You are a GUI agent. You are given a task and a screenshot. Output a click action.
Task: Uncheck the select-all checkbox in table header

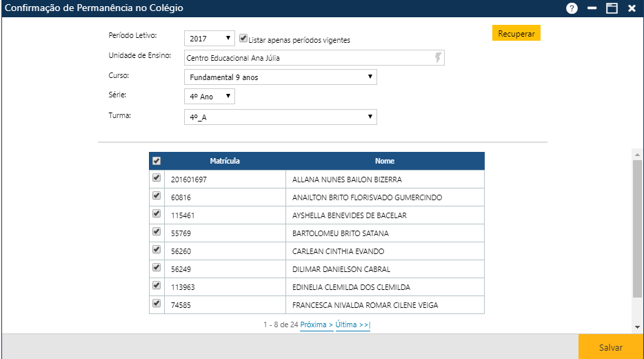pos(157,161)
